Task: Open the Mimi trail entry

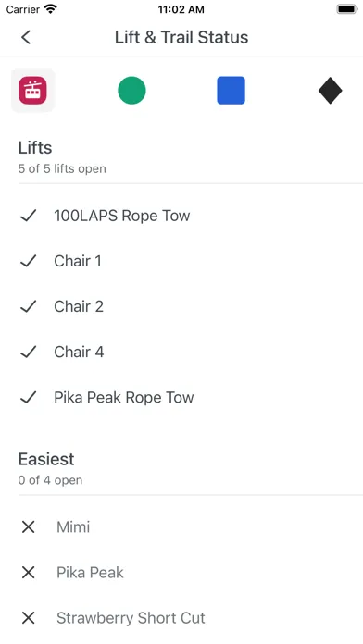Action: (181, 526)
